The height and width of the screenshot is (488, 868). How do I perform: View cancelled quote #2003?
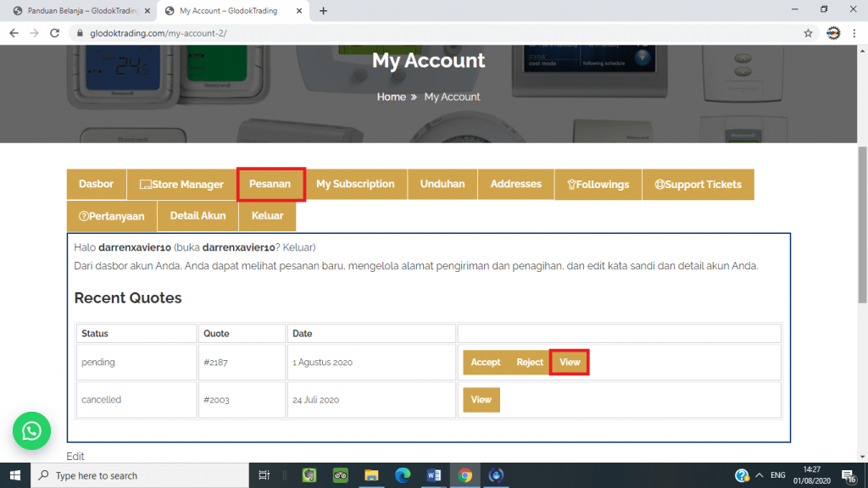pyautogui.click(x=481, y=400)
